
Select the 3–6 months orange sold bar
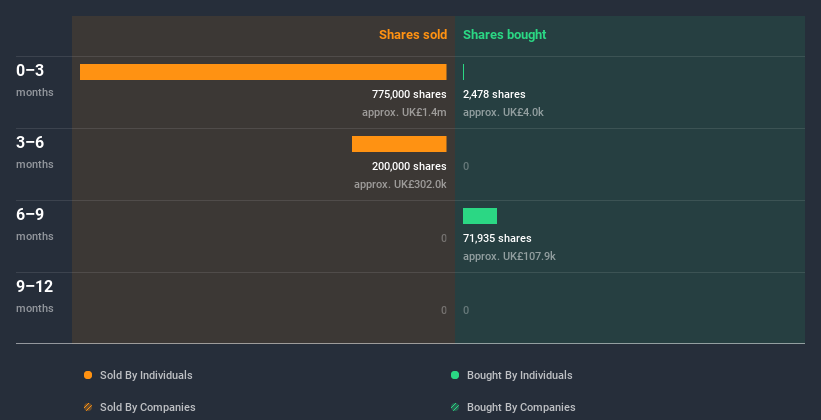pyautogui.click(x=399, y=144)
